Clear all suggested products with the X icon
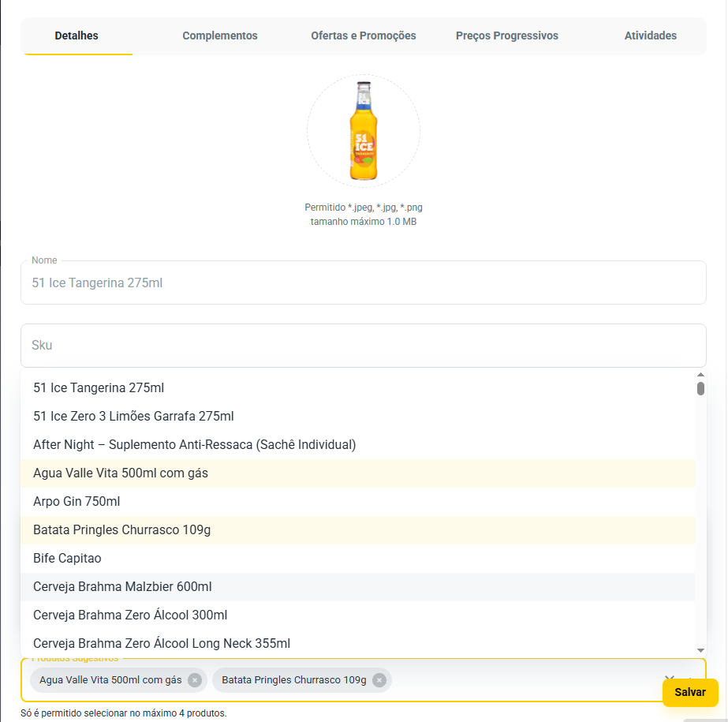The height and width of the screenshot is (722, 728). [669, 679]
